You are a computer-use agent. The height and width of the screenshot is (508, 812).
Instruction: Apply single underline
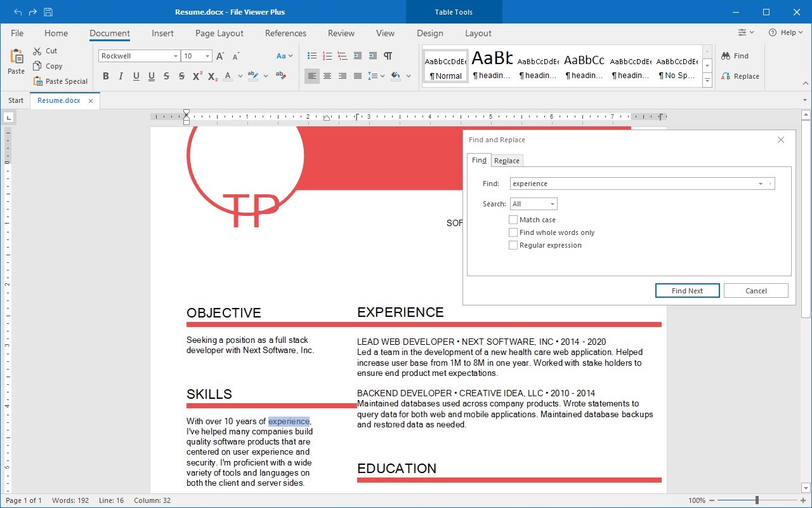pyautogui.click(x=136, y=76)
